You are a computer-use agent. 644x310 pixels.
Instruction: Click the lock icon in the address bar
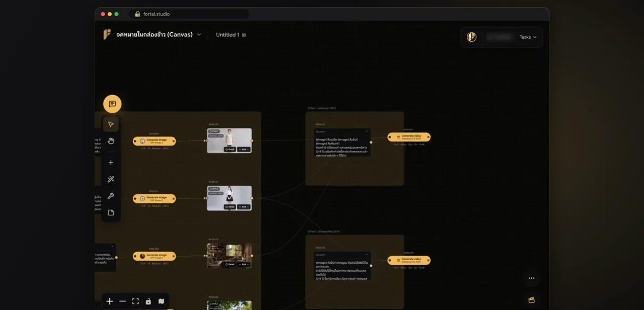click(x=137, y=14)
